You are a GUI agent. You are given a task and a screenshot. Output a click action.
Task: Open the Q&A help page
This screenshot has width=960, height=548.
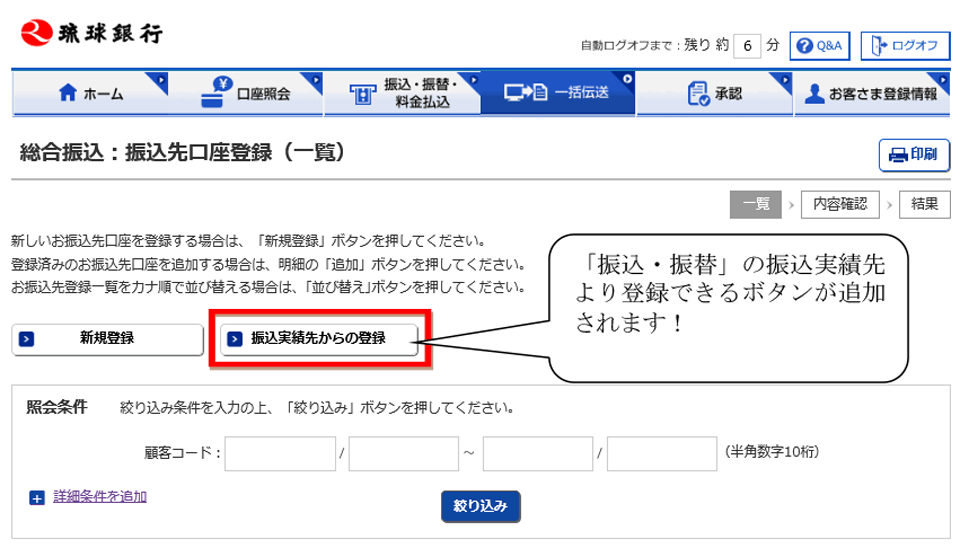[819, 46]
